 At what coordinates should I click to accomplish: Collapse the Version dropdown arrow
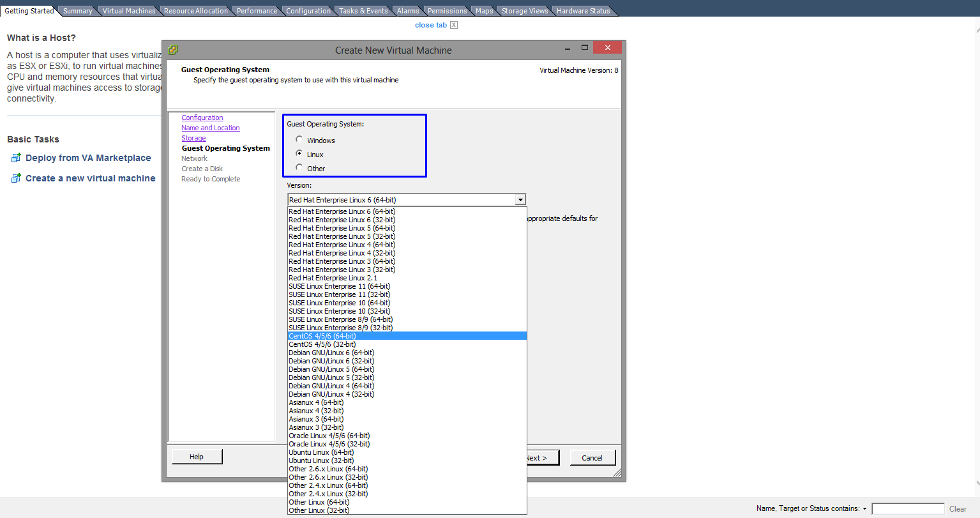[x=520, y=200]
